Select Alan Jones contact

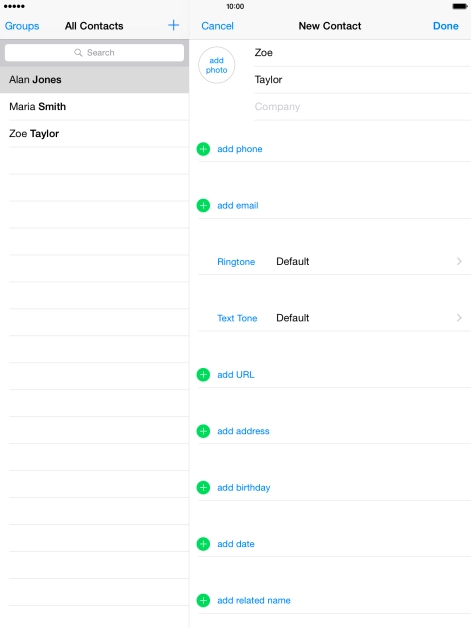click(x=95, y=80)
